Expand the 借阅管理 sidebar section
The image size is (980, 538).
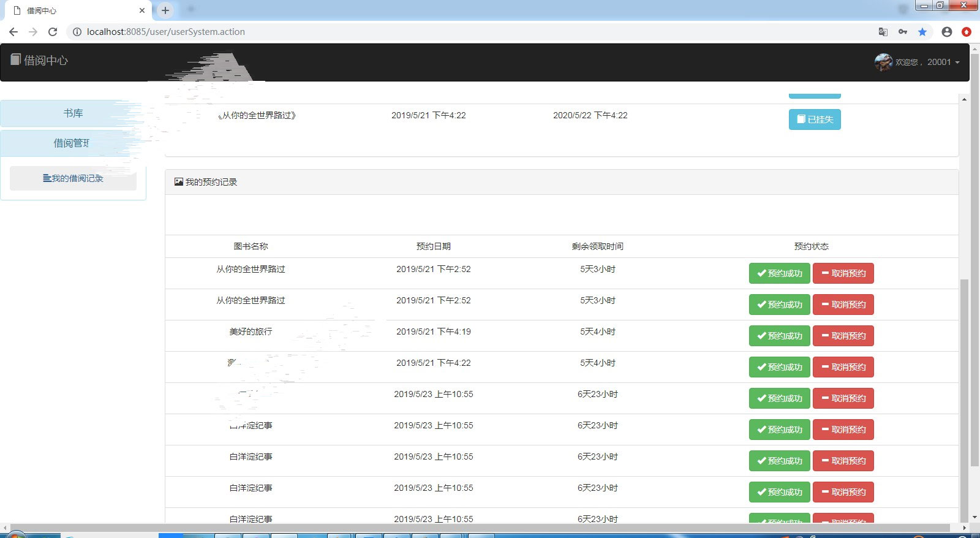(72, 143)
